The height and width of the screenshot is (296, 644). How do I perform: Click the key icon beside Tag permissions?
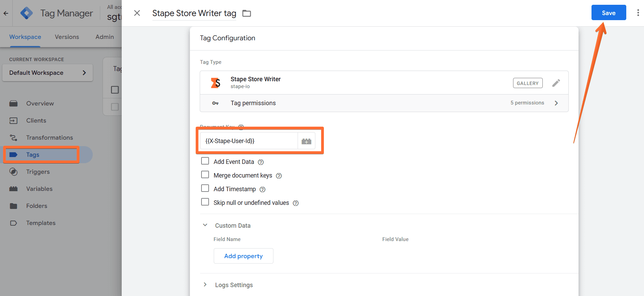tap(215, 103)
